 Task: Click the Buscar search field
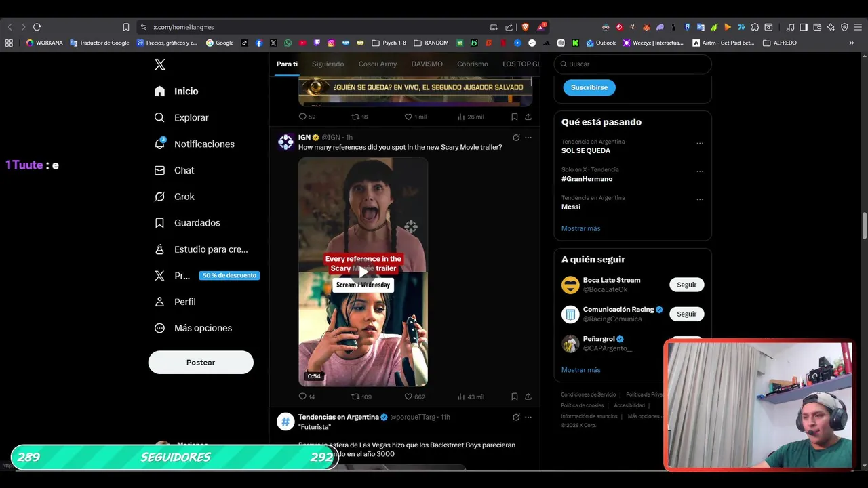click(x=633, y=64)
